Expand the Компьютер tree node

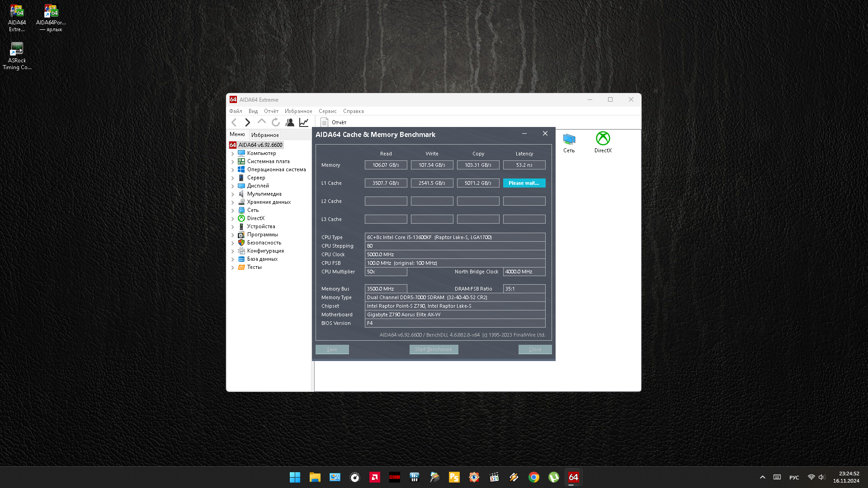[x=233, y=154]
